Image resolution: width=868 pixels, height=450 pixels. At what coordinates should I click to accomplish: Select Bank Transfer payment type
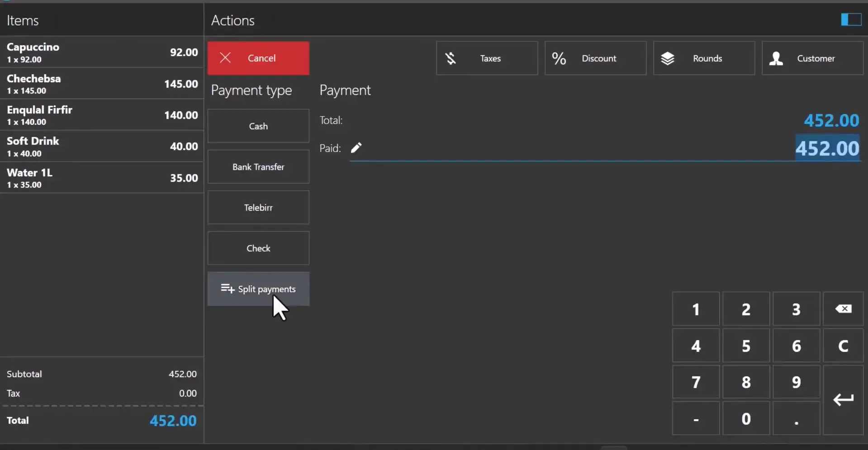coord(258,166)
